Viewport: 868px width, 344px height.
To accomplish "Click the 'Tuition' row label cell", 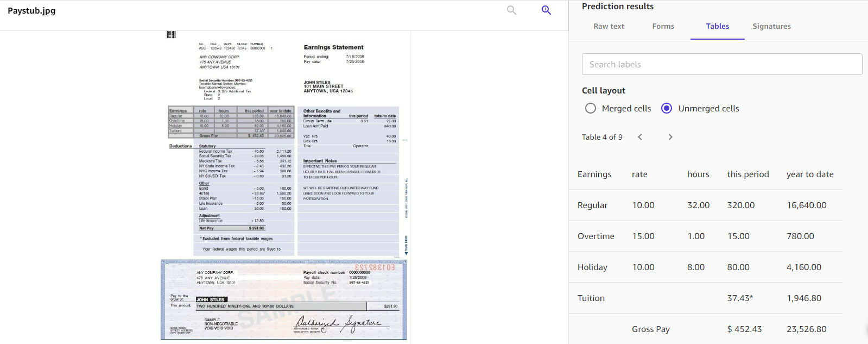I will (x=591, y=298).
